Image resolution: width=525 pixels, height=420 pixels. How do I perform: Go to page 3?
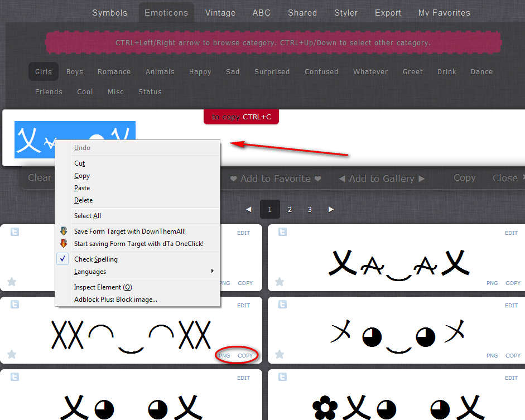click(x=310, y=209)
